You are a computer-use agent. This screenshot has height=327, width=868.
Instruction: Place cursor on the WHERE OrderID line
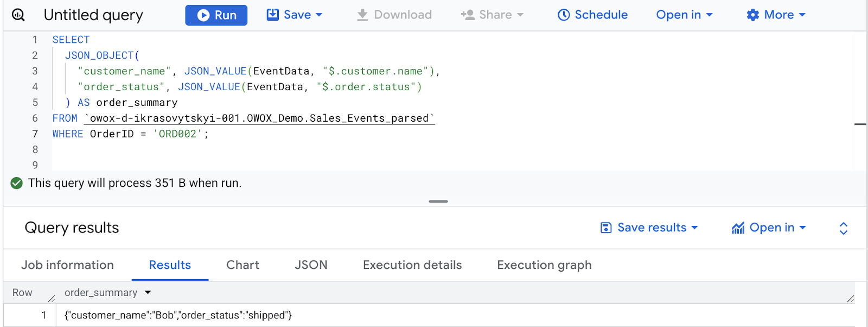130,134
